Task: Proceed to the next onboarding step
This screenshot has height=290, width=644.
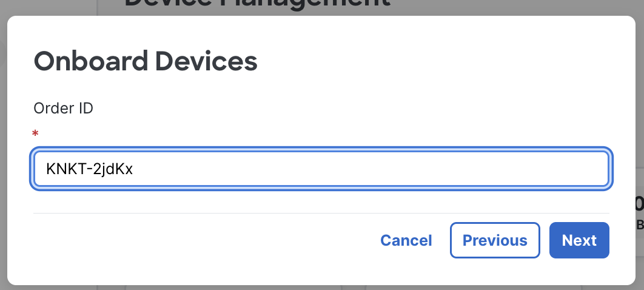Action: point(579,240)
